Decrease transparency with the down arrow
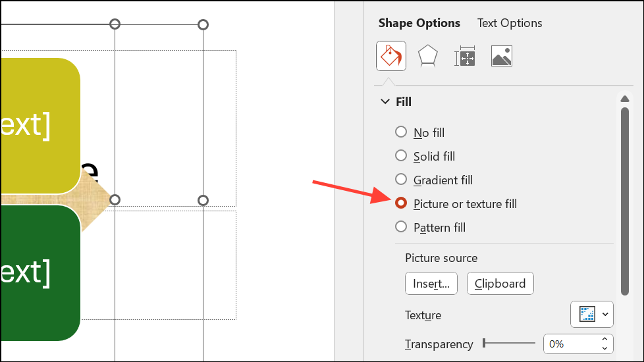 tap(604, 348)
